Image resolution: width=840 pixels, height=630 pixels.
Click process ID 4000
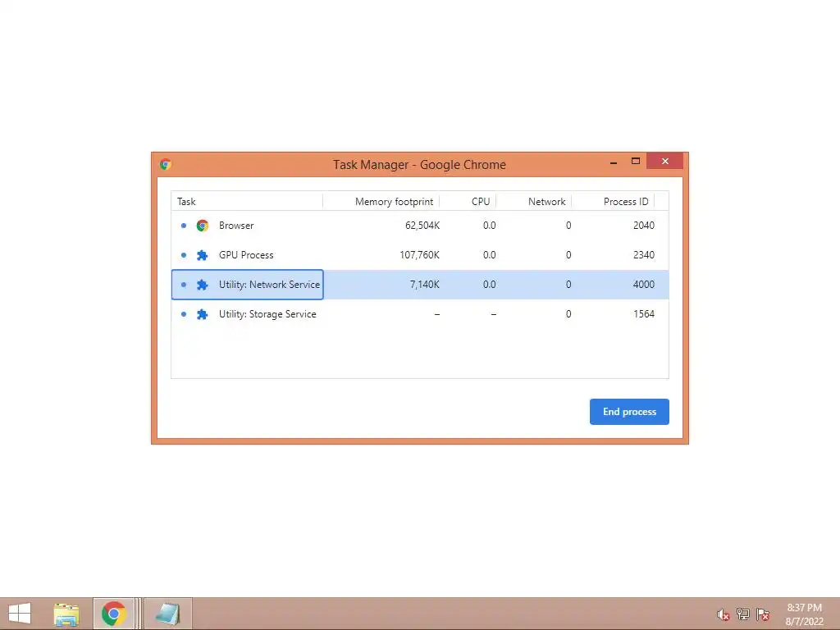[x=644, y=285]
